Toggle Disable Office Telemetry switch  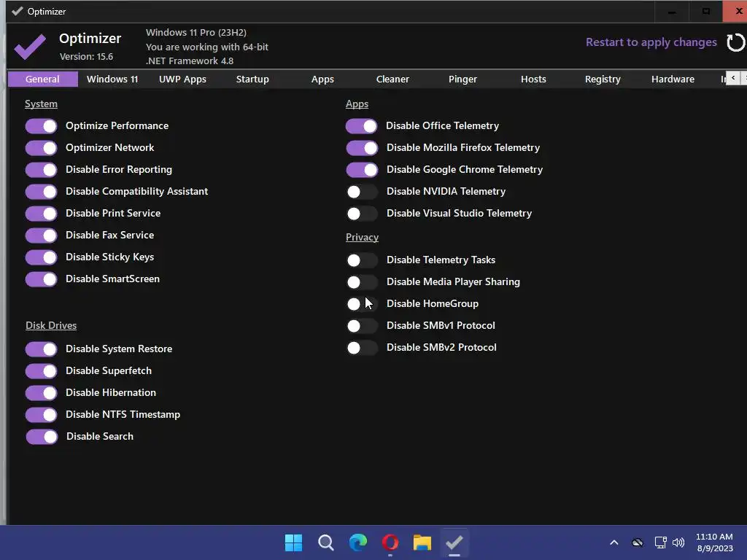tap(362, 126)
